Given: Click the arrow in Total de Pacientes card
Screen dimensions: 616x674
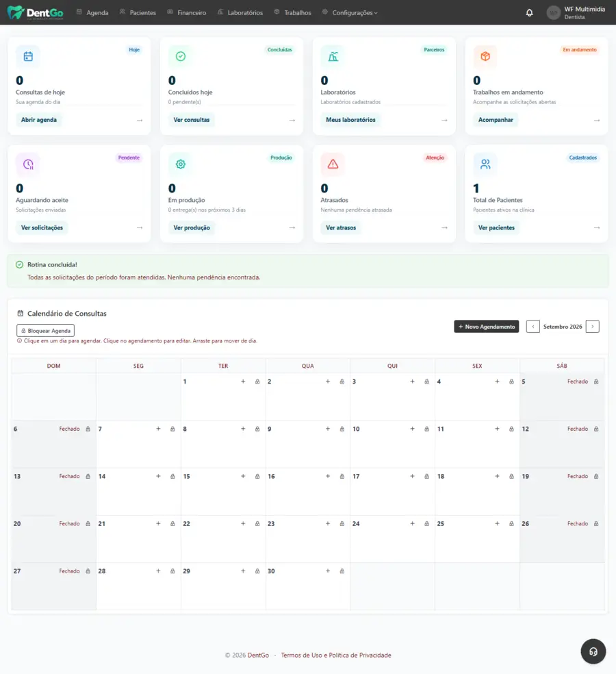Looking at the screenshot, I should click(597, 228).
